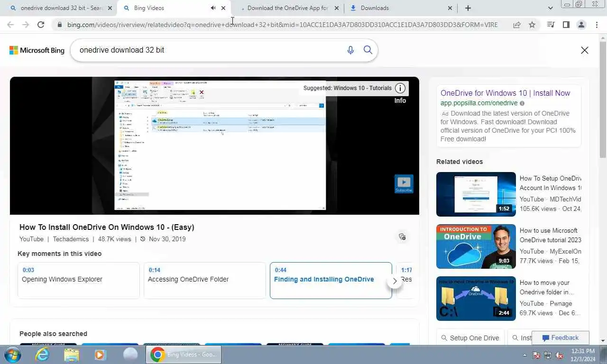
Task: Close the Downloads tab
Action: pyautogui.click(x=450, y=8)
